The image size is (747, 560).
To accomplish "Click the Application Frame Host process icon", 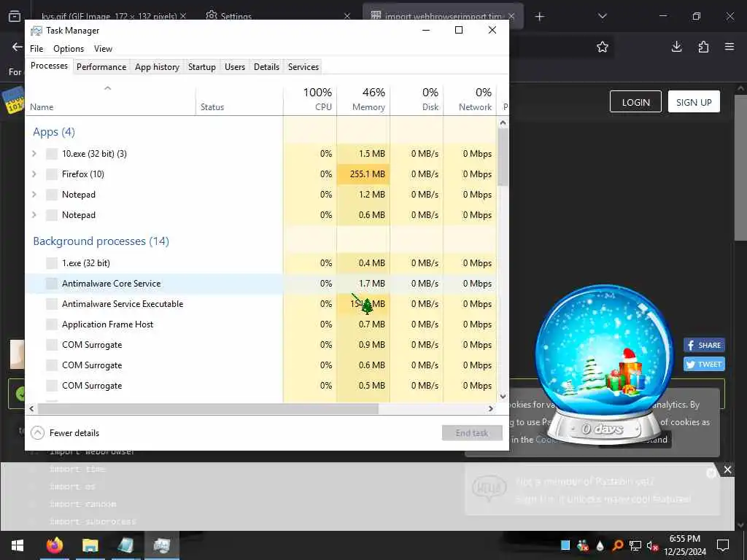I will [x=52, y=324].
